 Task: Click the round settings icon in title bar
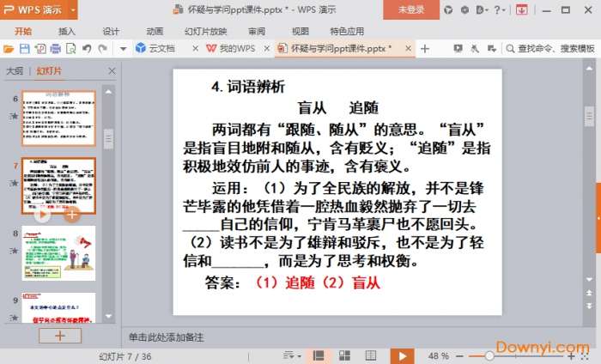pyautogui.click(x=464, y=10)
